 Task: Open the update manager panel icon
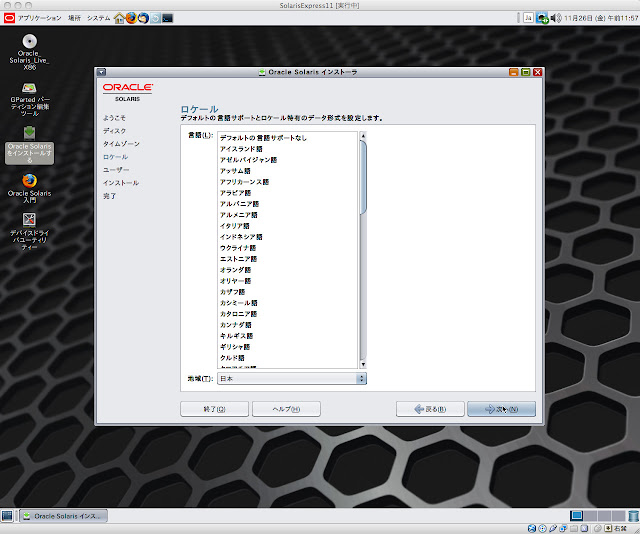[x=156, y=18]
